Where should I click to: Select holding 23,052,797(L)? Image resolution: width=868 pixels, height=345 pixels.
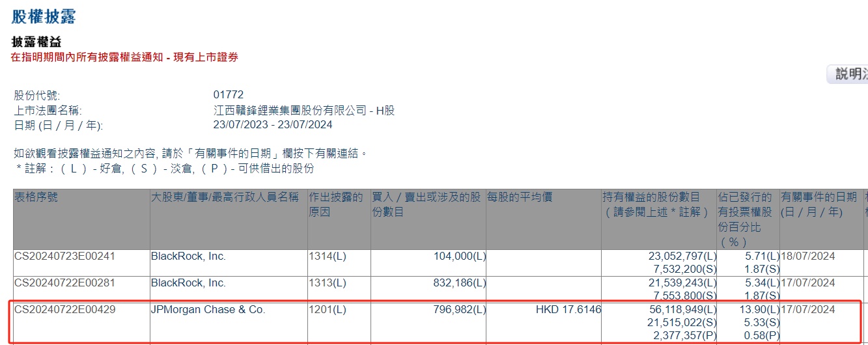click(x=682, y=256)
